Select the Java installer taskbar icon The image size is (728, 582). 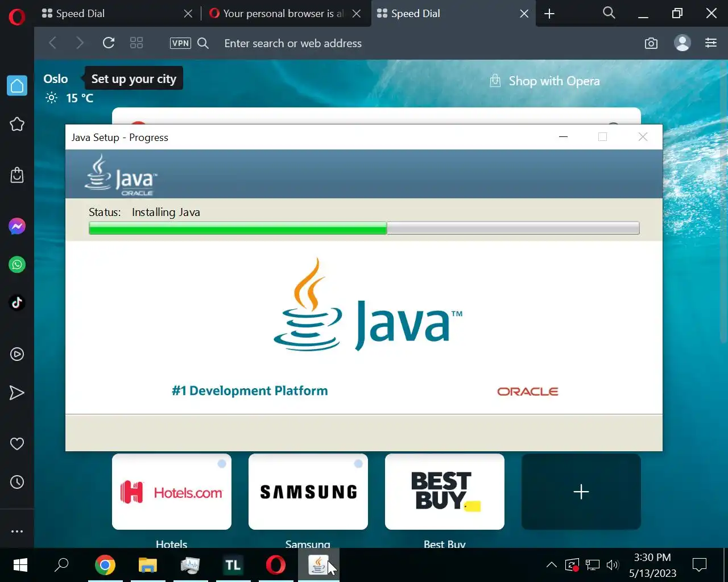pos(318,565)
